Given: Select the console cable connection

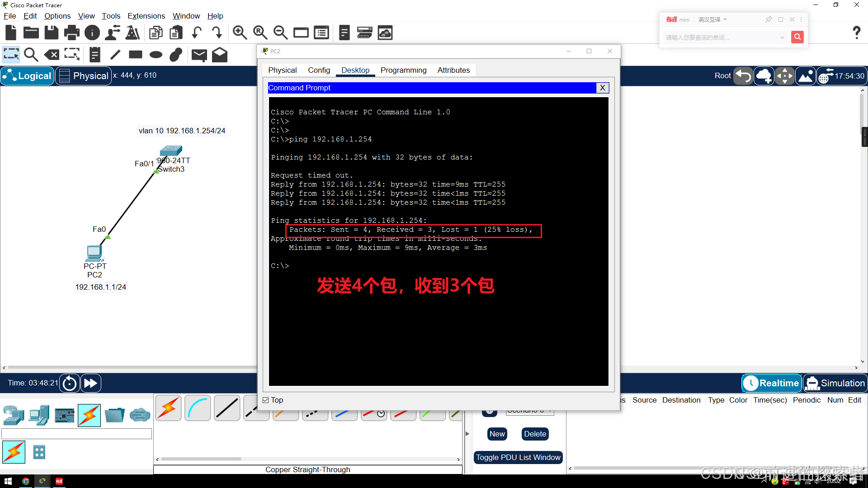Looking at the screenshot, I should (198, 408).
